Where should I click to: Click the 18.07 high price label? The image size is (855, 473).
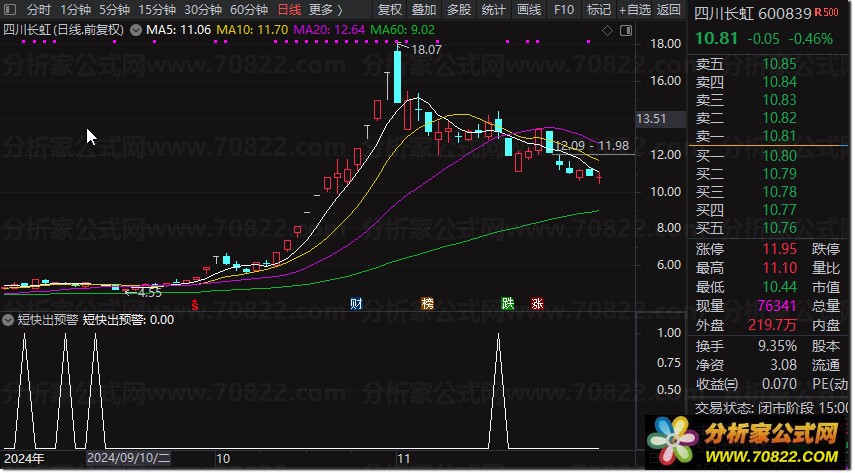(426, 50)
